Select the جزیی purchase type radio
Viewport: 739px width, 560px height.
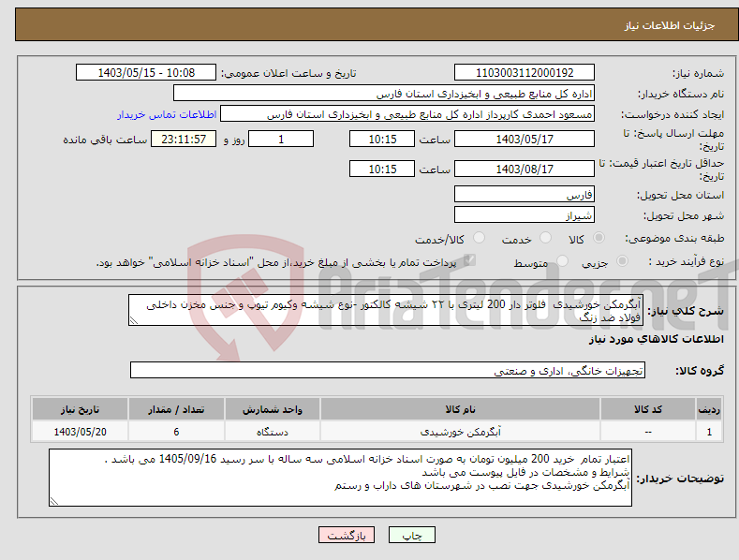(x=622, y=260)
